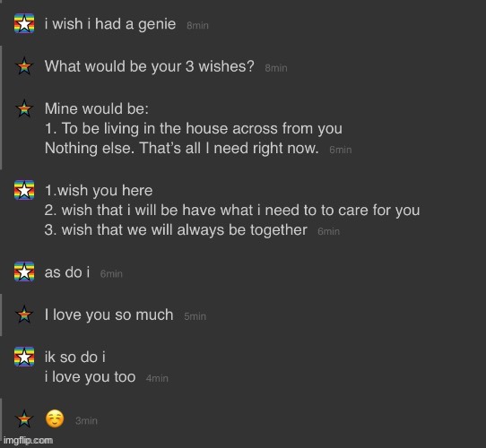
Task: Click the rainbow avatar beside 'i wish i had a genie'
Action: click(x=24, y=23)
